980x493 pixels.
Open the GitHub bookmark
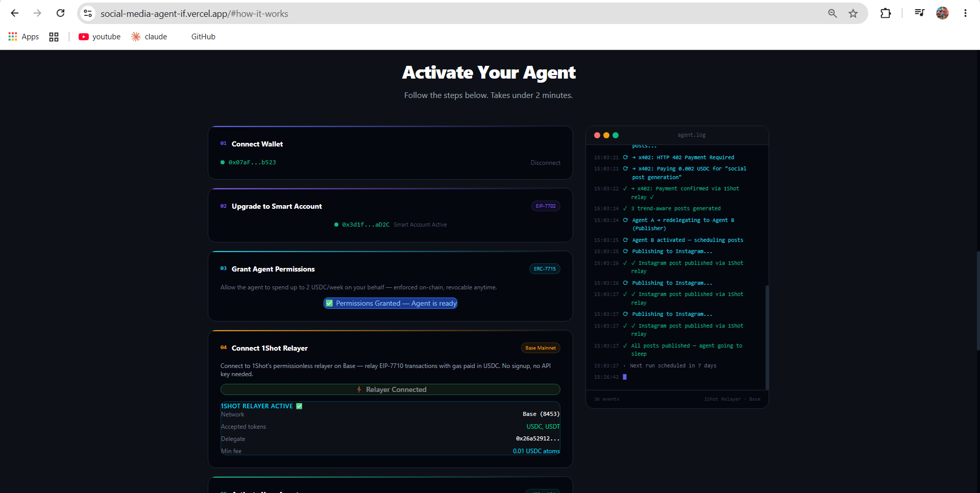pyautogui.click(x=203, y=37)
